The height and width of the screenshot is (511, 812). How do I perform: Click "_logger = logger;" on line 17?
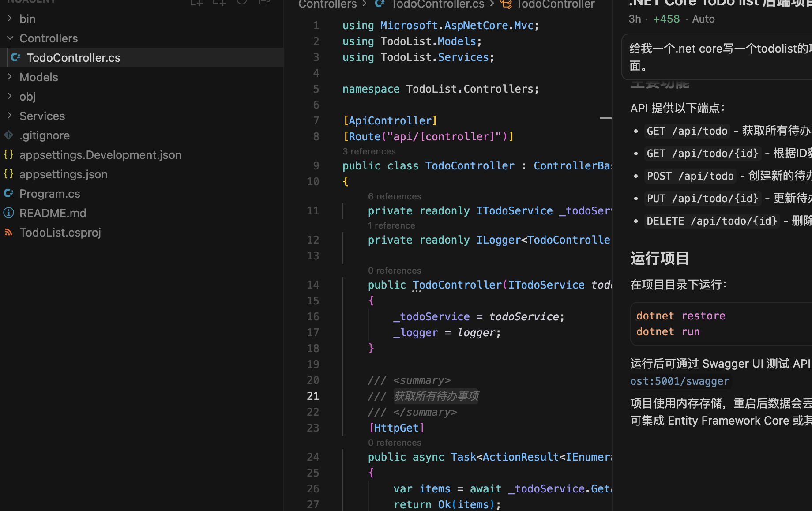[x=447, y=333]
